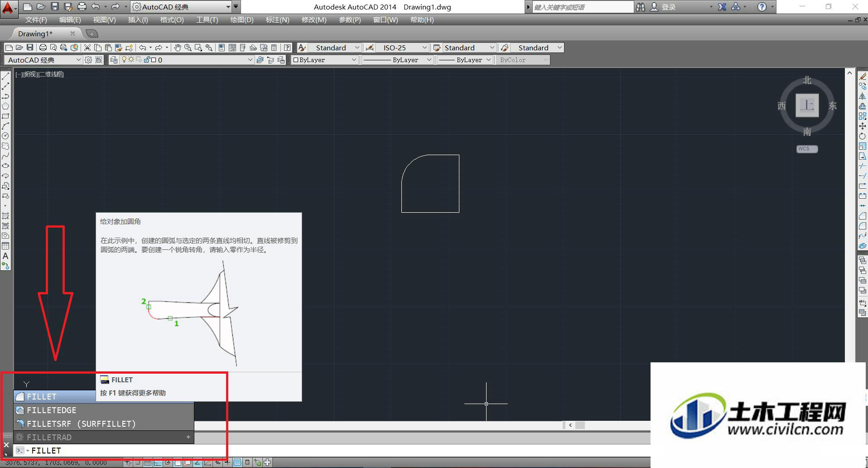Open the ISO-25 dimension style dropdown
Image resolution: width=868 pixels, height=468 pixels.
402,48
